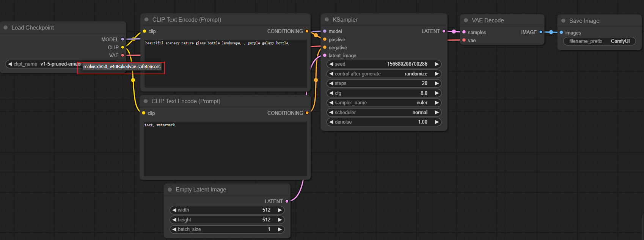
Task: Increase the seed value with right arrow
Action: click(x=437, y=64)
